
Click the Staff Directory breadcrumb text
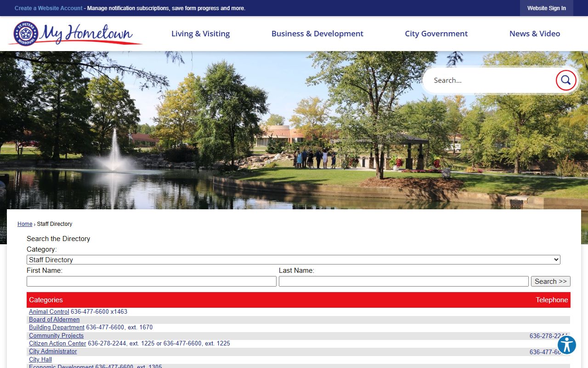tap(55, 224)
